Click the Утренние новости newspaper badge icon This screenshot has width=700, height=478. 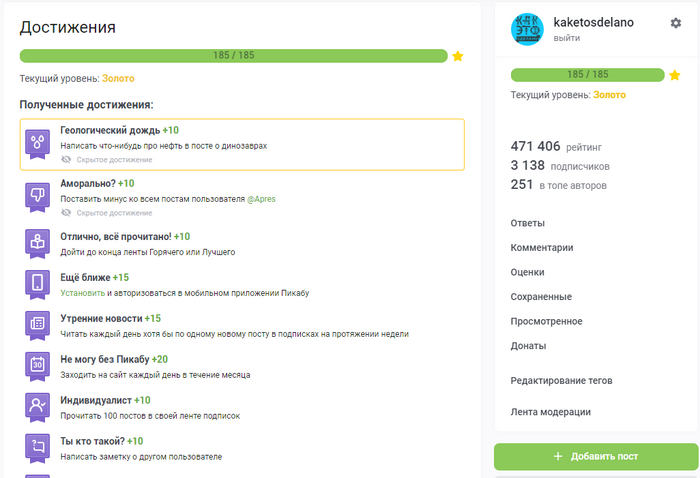pyautogui.click(x=37, y=325)
